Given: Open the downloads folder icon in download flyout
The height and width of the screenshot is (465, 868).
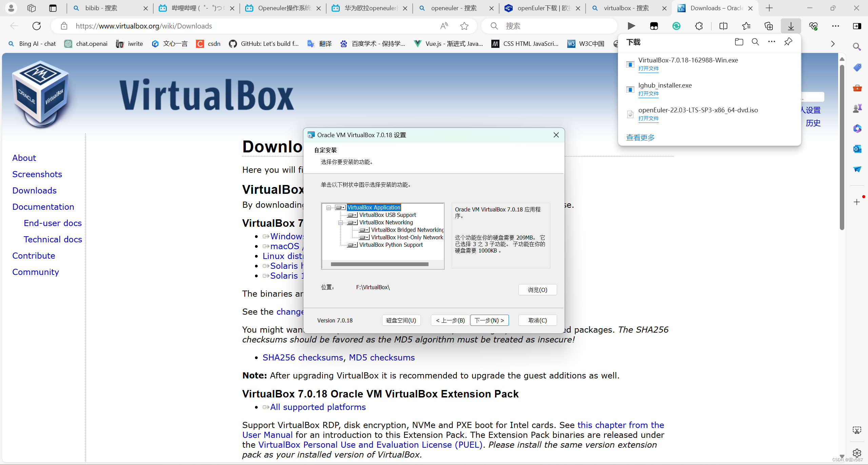Looking at the screenshot, I should click(739, 42).
